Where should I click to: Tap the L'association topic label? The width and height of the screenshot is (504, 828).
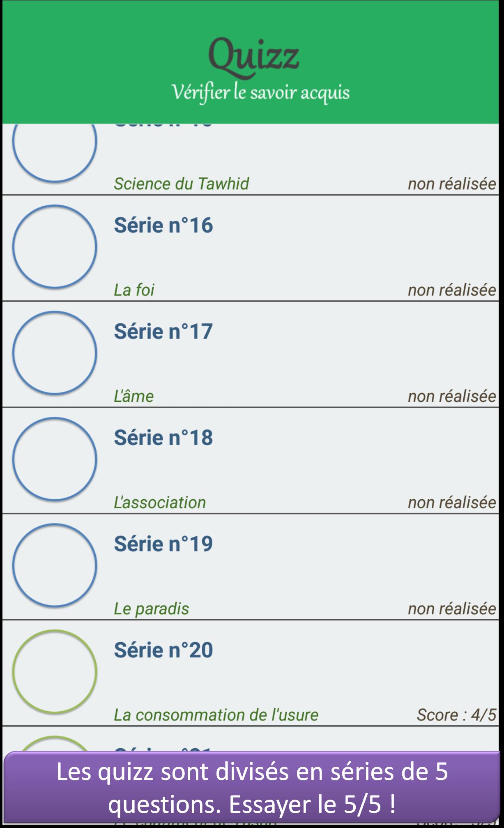coord(160,503)
